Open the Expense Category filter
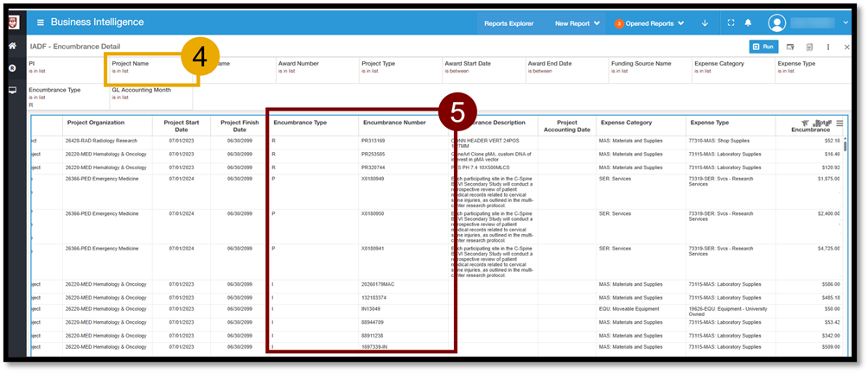The width and height of the screenshot is (868, 373). coord(733,70)
